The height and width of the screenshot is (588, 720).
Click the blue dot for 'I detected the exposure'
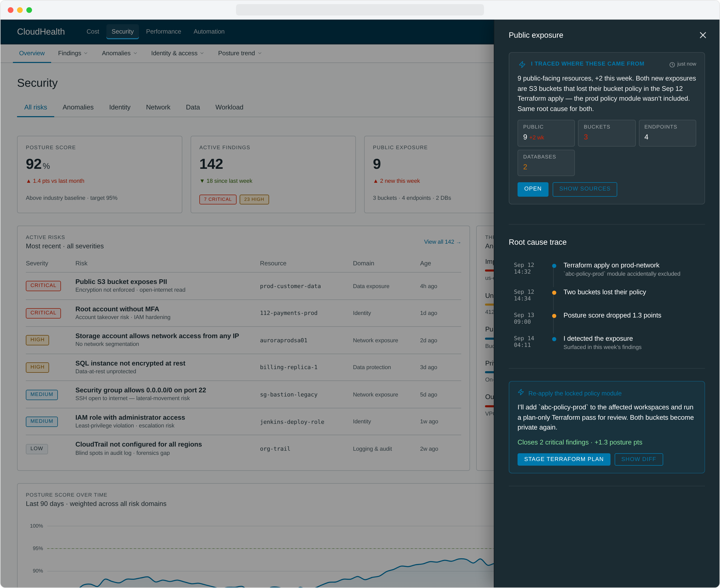[554, 339]
